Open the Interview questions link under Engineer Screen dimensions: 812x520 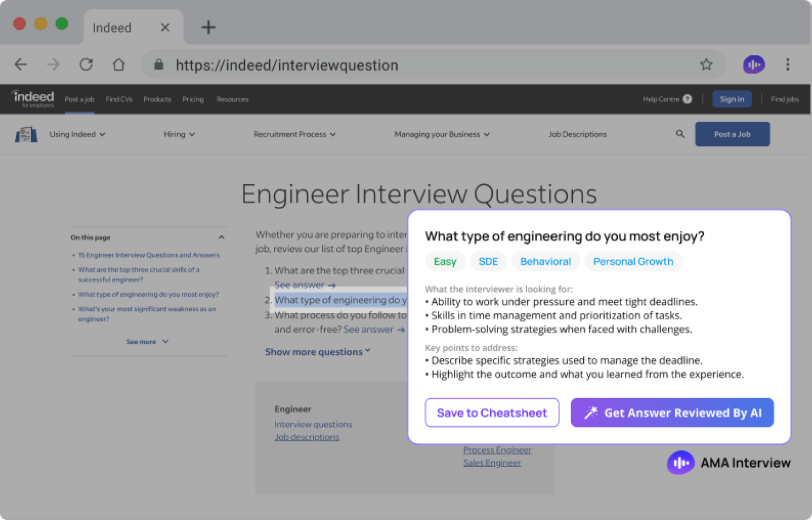click(313, 425)
